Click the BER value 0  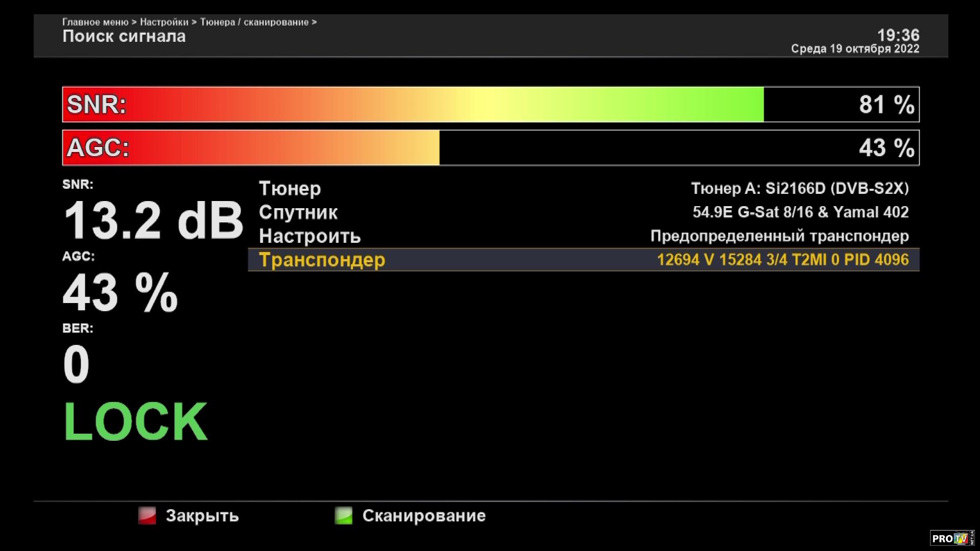(x=76, y=364)
